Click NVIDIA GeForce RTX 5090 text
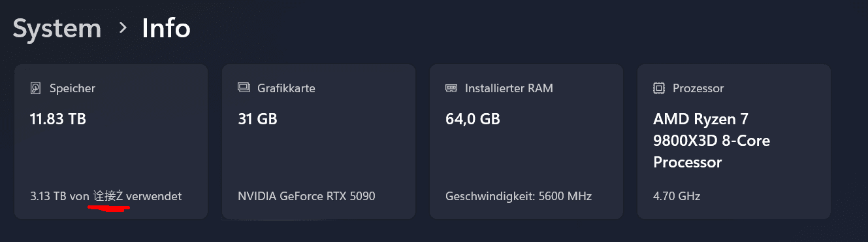The height and width of the screenshot is (242, 868). click(x=306, y=196)
